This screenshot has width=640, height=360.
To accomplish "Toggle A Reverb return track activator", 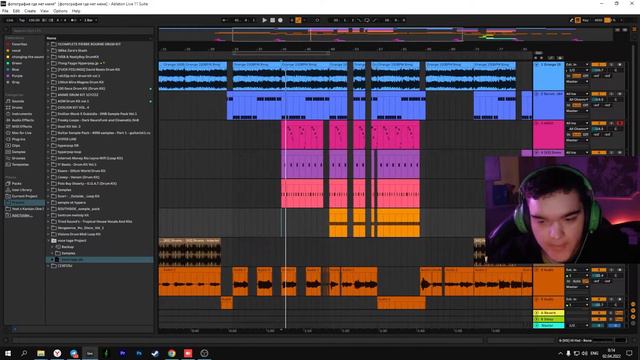I will tap(599, 313).
